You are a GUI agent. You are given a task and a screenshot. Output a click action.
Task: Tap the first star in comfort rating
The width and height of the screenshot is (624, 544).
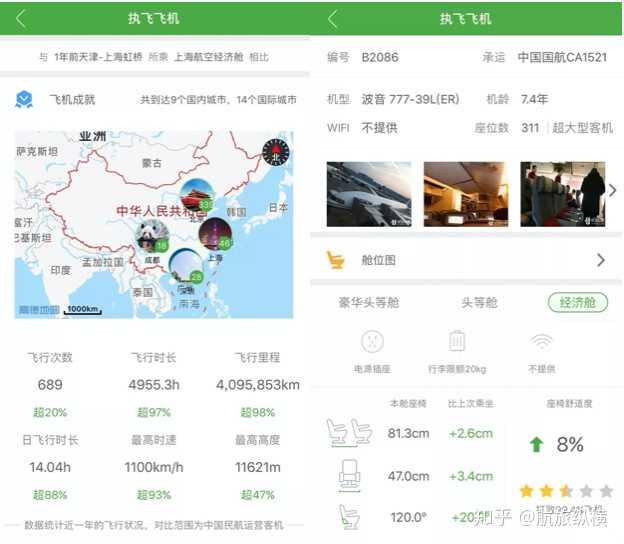(x=526, y=491)
